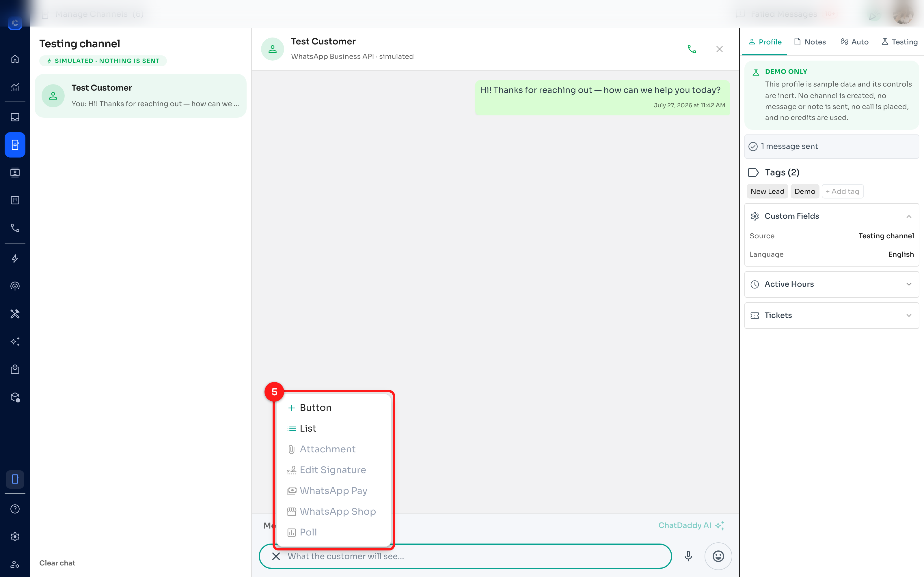Click the microphone voice message icon
This screenshot has width=924, height=577.
(x=688, y=556)
